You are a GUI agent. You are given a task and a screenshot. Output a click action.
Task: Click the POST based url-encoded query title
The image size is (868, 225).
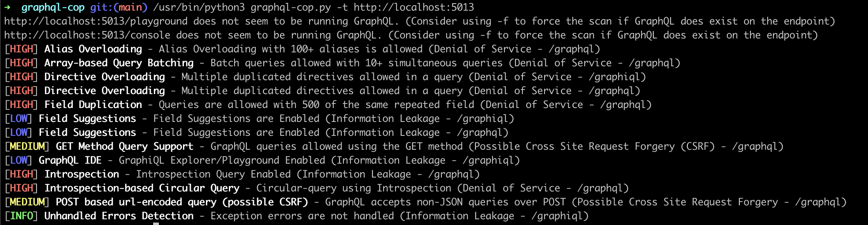182,202
